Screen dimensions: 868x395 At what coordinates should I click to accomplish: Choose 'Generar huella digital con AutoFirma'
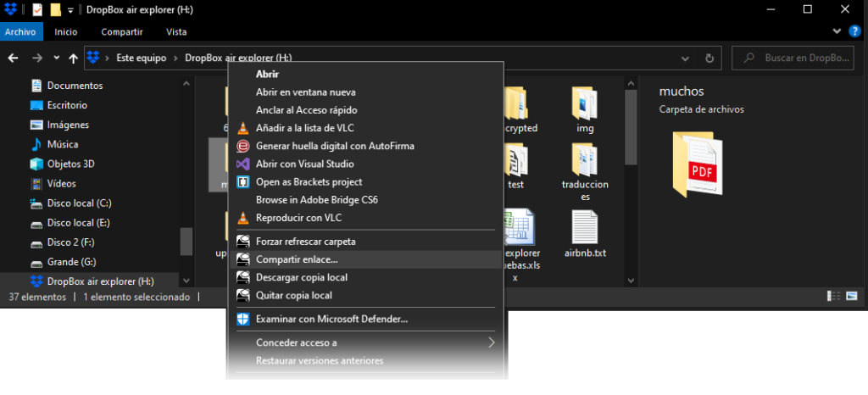366,146
